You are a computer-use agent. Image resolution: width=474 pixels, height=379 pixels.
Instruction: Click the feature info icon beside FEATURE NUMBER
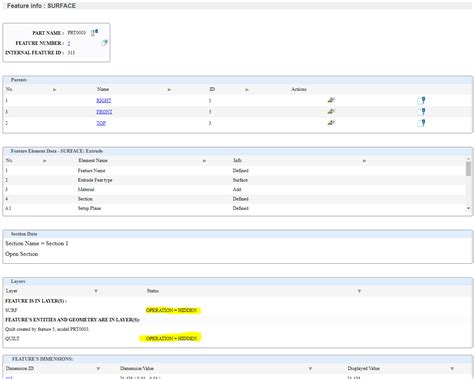coord(105,43)
